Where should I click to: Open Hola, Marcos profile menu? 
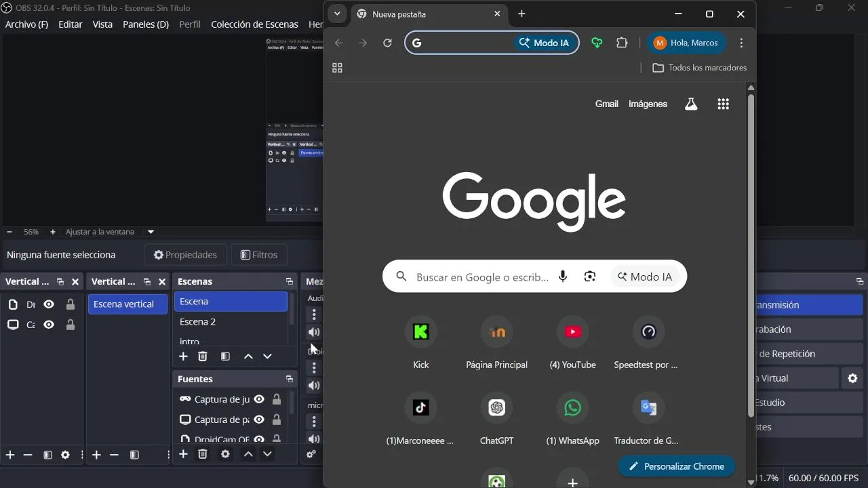[686, 43]
